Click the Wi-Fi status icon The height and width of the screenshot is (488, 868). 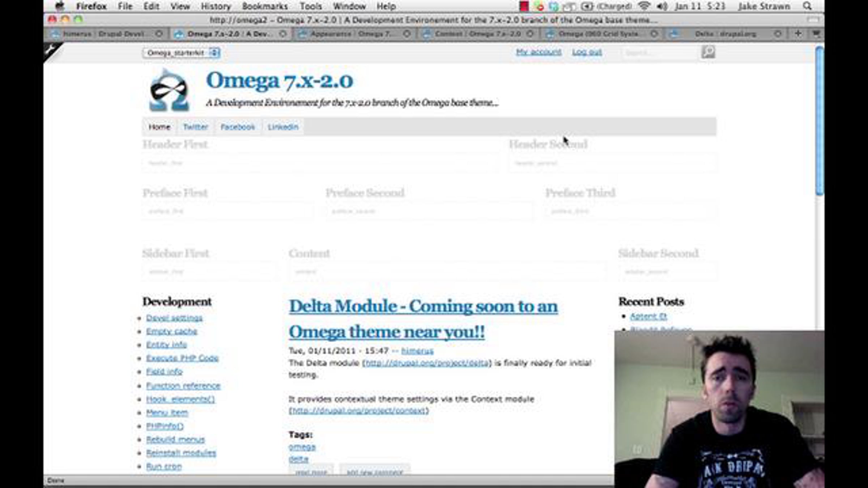coord(644,6)
